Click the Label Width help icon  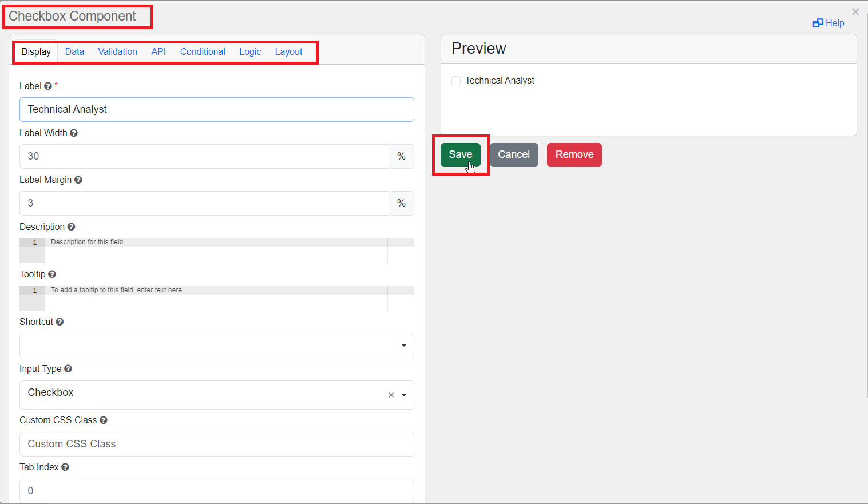coord(74,133)
